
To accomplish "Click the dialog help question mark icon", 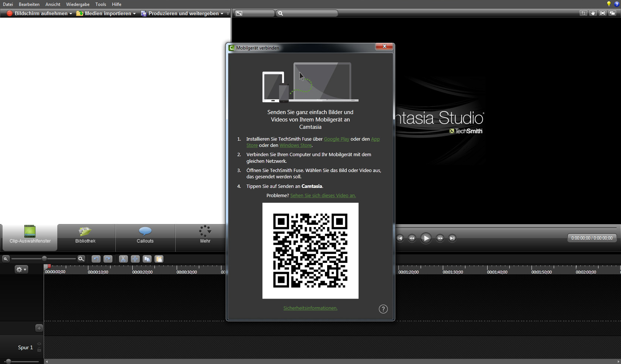I will coord(383,309).
